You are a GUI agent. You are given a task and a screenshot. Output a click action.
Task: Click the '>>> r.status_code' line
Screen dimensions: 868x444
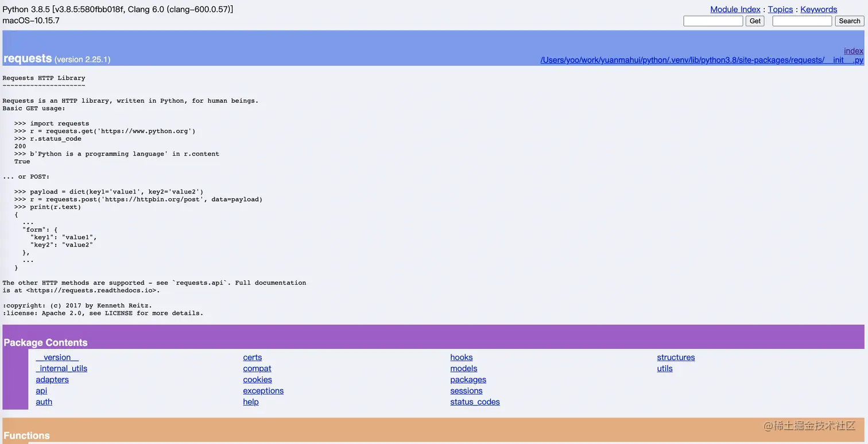click(x=48, y=138)
